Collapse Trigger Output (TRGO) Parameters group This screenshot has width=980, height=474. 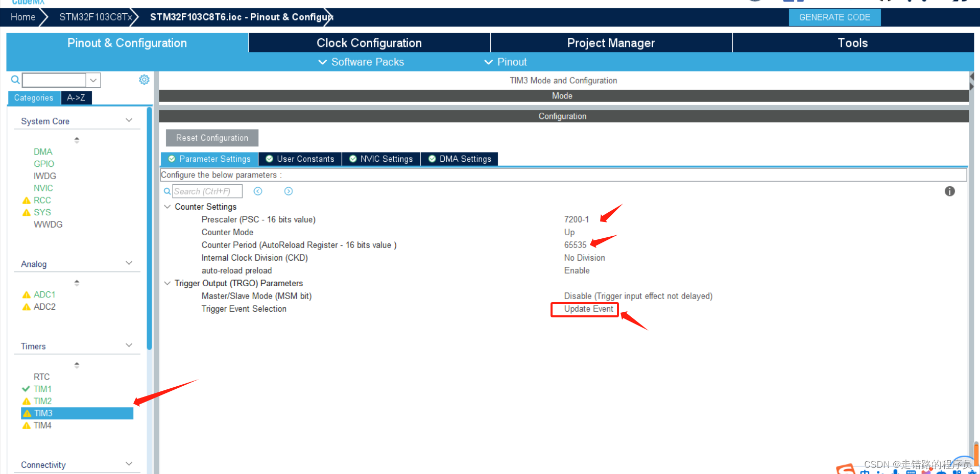pos(167,283)
